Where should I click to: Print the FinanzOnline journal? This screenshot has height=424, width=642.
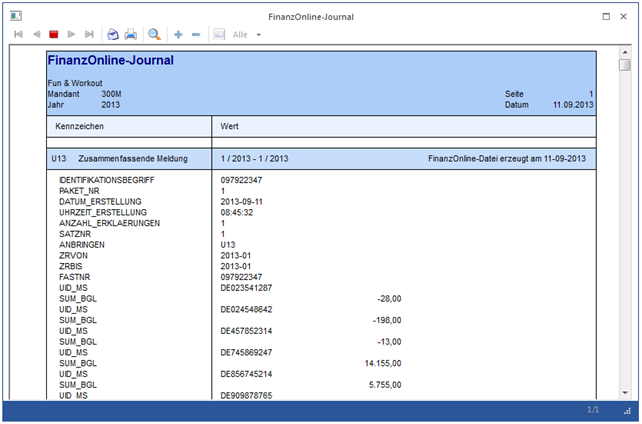pyautogui.click(x=130, y=34)
